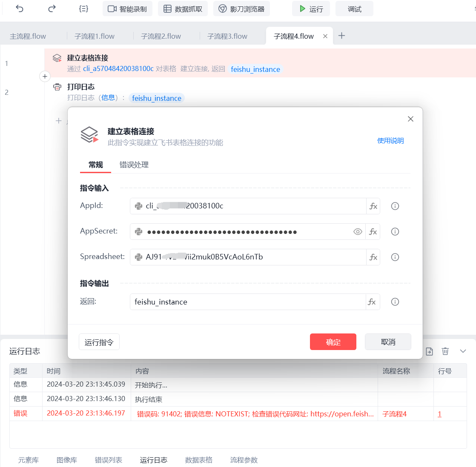Start 智能录制 smart recording
Image resolution: width=476 pixels, height=467 pixels.
pos(127,9)
